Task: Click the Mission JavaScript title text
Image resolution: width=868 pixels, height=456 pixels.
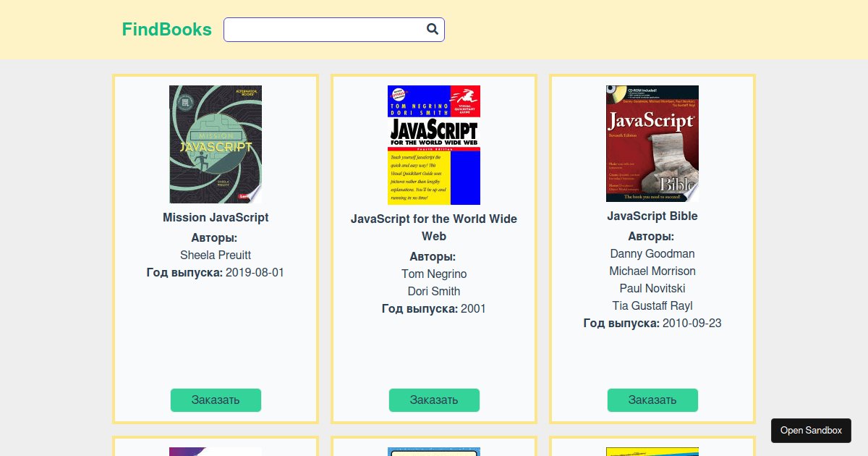Action: coord(216,217)
